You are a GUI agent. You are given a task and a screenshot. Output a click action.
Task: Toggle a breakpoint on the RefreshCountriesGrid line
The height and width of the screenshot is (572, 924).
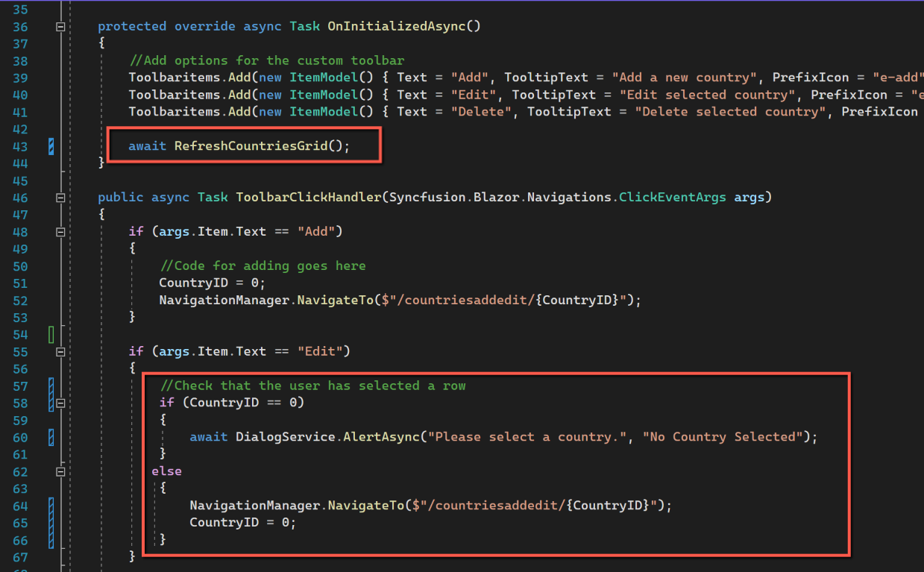[7, 145]
